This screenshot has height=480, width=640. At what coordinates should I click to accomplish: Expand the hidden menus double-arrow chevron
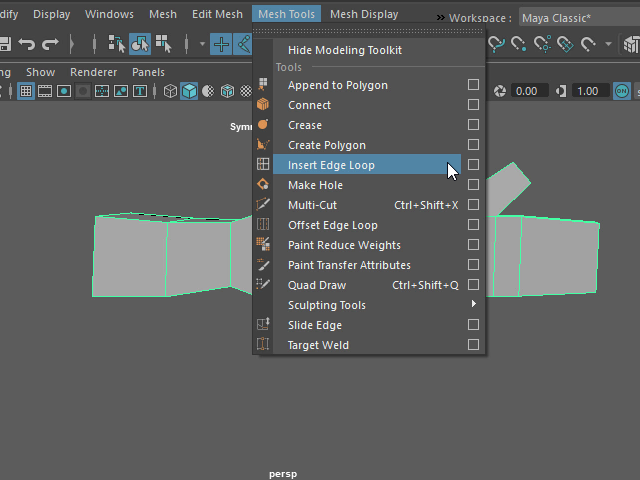[440, 18]
